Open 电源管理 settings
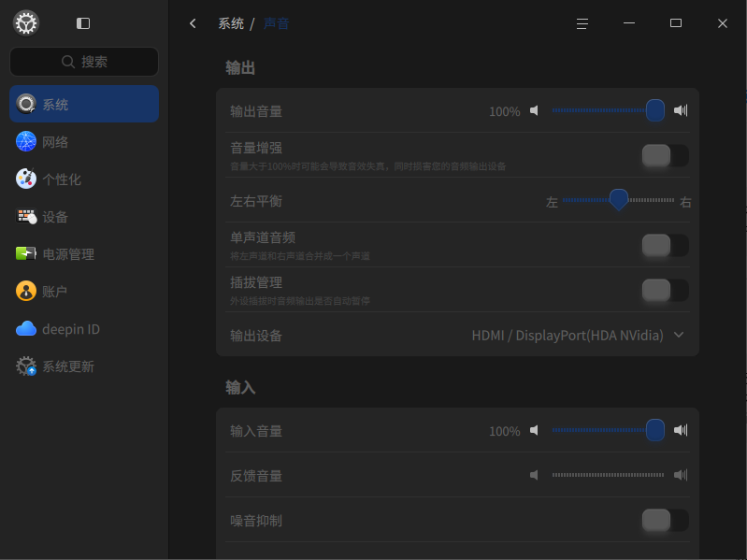The width and height of the screenshot is (747, 560). (84, 253)
